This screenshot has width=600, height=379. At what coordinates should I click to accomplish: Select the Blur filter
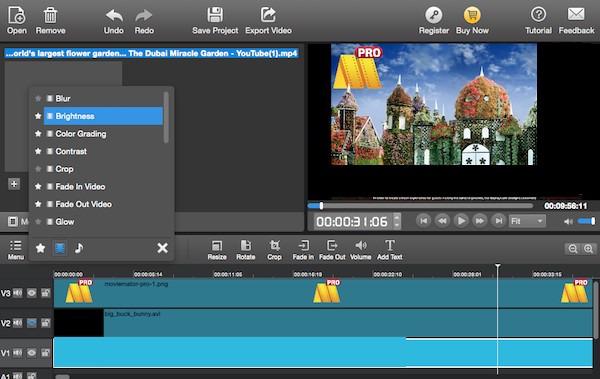pos(103,98)
